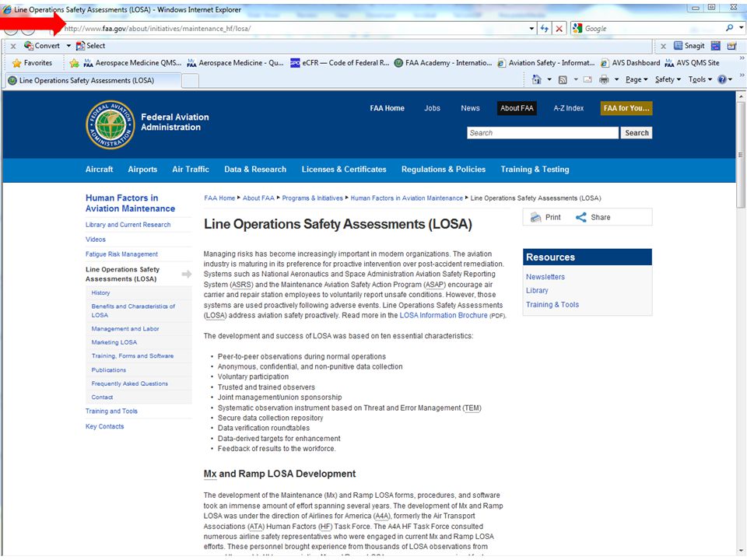Click the FAA seal logo

[110, 124]
